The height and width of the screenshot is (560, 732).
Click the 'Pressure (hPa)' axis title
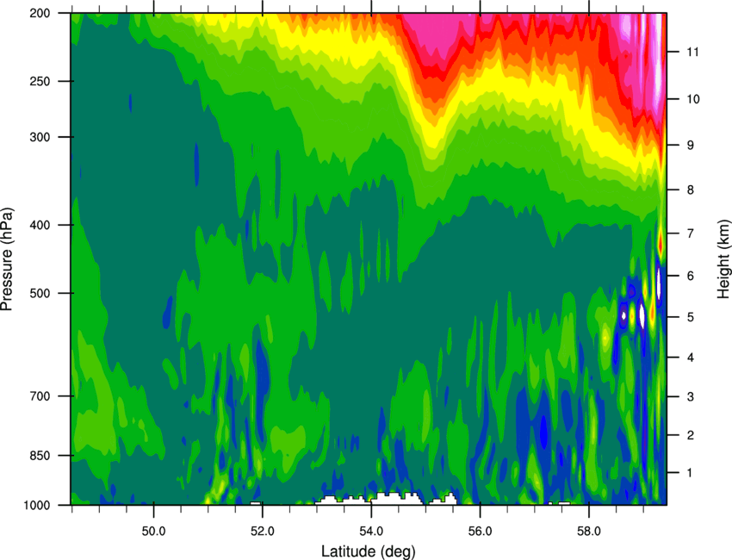coord(7,258)
